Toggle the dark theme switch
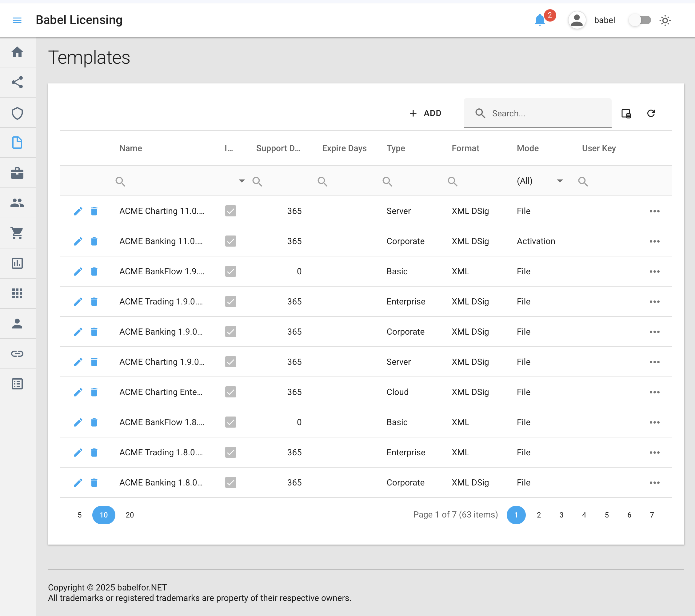 [x=640, y=20]
